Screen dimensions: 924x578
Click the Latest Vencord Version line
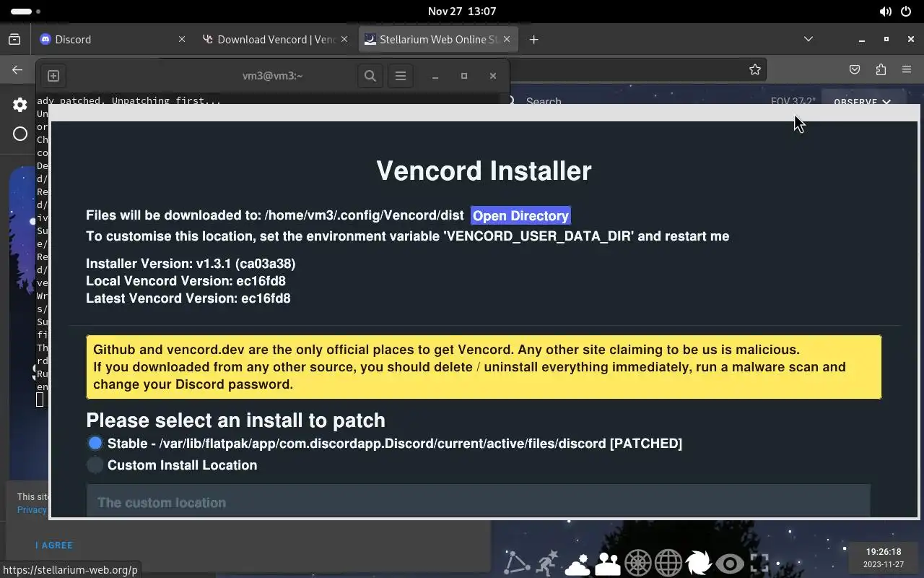pos(188,298)
